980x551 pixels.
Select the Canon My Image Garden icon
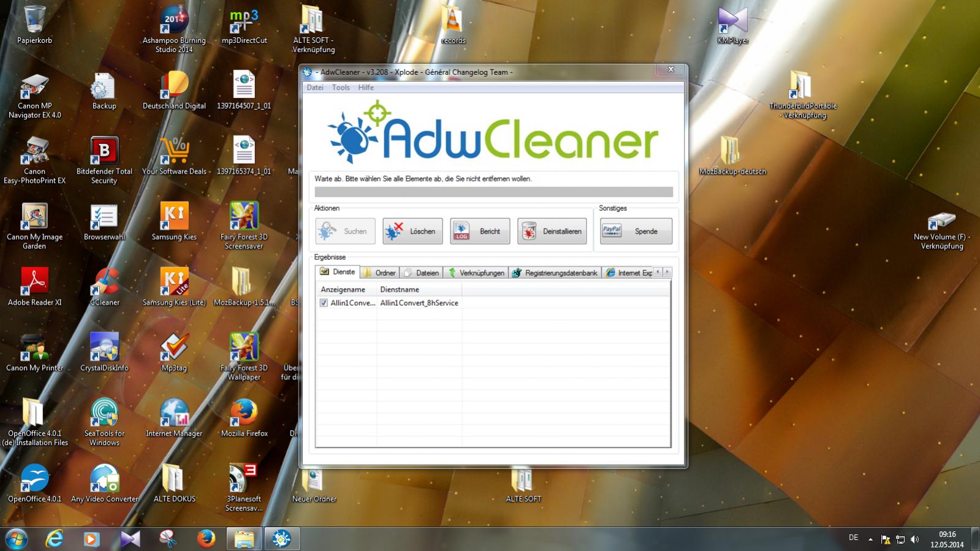click(x=34, y=226)
